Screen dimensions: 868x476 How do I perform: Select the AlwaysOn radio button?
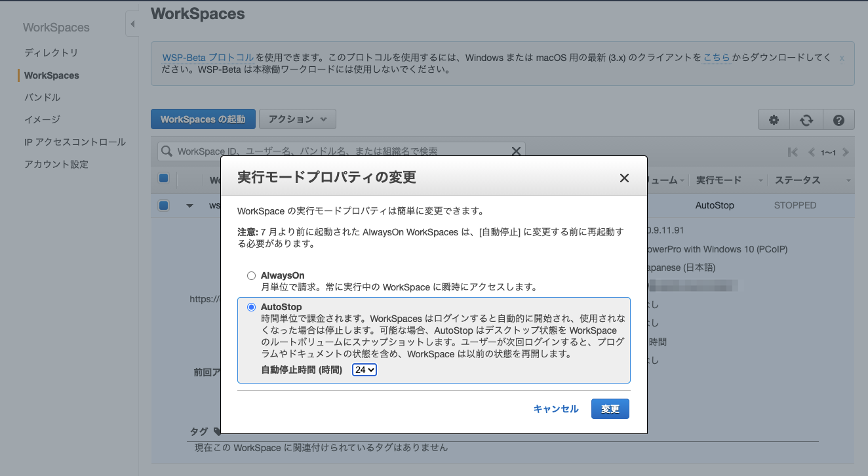251,276
